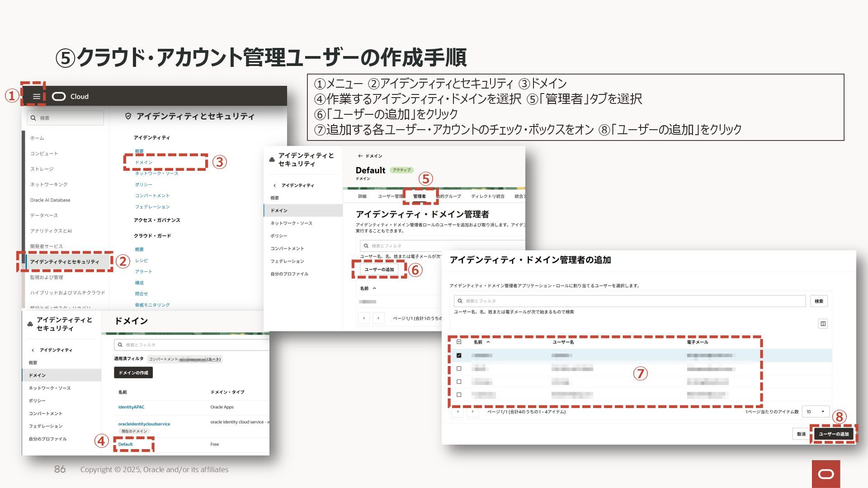Go to previous page in administrators list
The width and height of the screenshot is (868, 488).
(363, 318)
